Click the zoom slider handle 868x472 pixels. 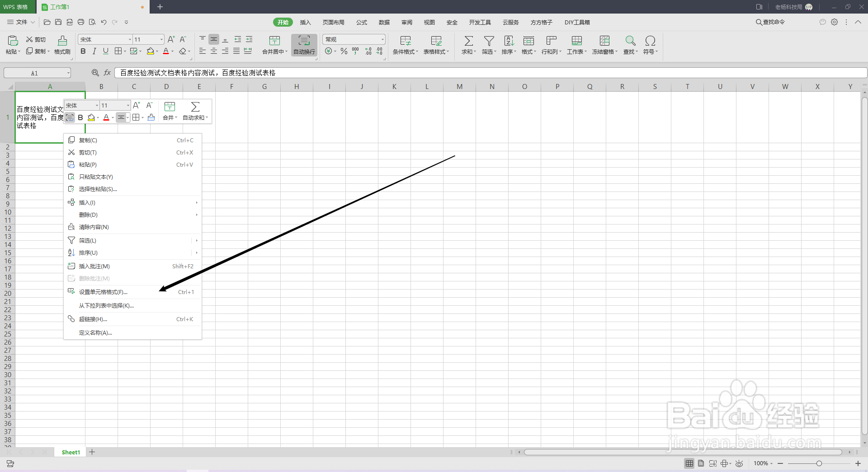819,463
